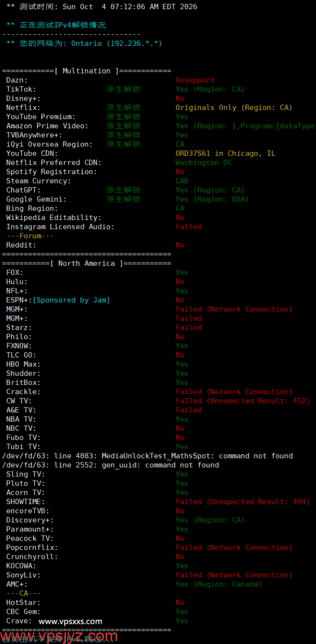Select "Originals Only (Region: CA)" Netflix result
Image resolution: width=316 pixels, height=644 pixels.
234,108
